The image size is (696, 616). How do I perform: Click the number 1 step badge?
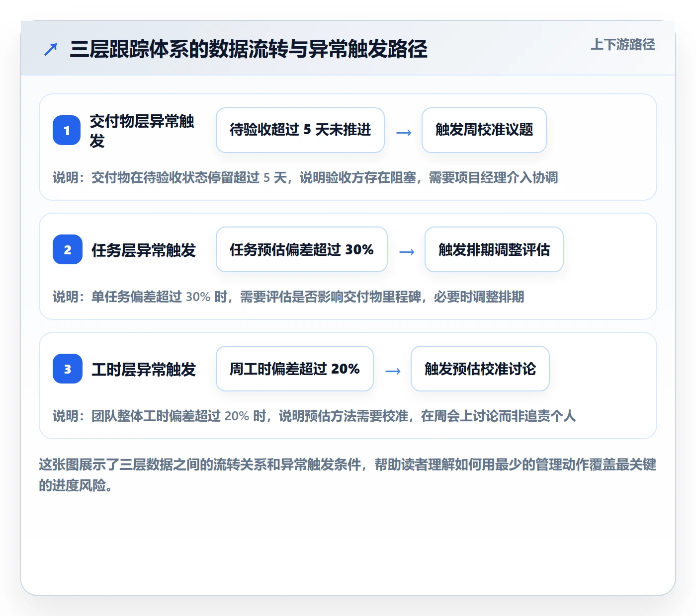tap(67, 130)
